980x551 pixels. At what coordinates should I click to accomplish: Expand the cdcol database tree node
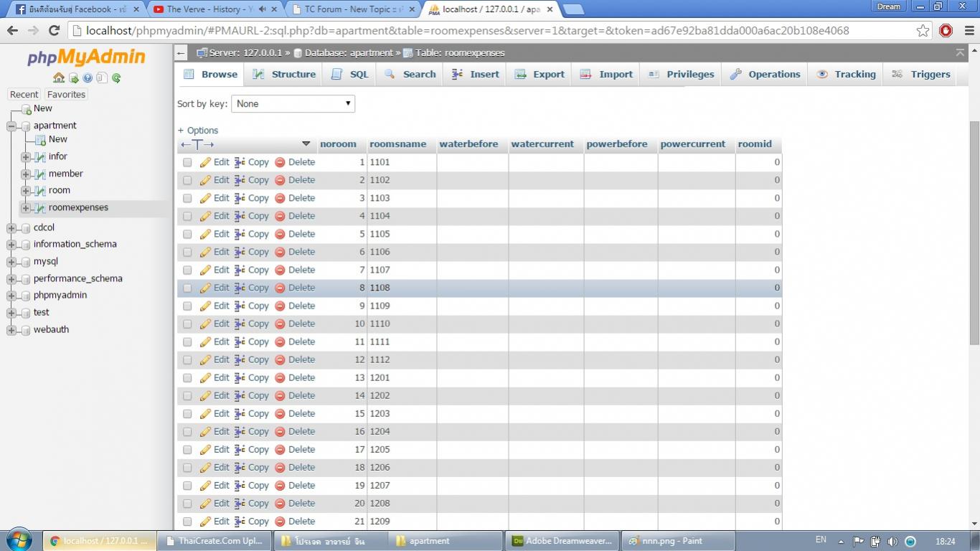tap(11, 228)
